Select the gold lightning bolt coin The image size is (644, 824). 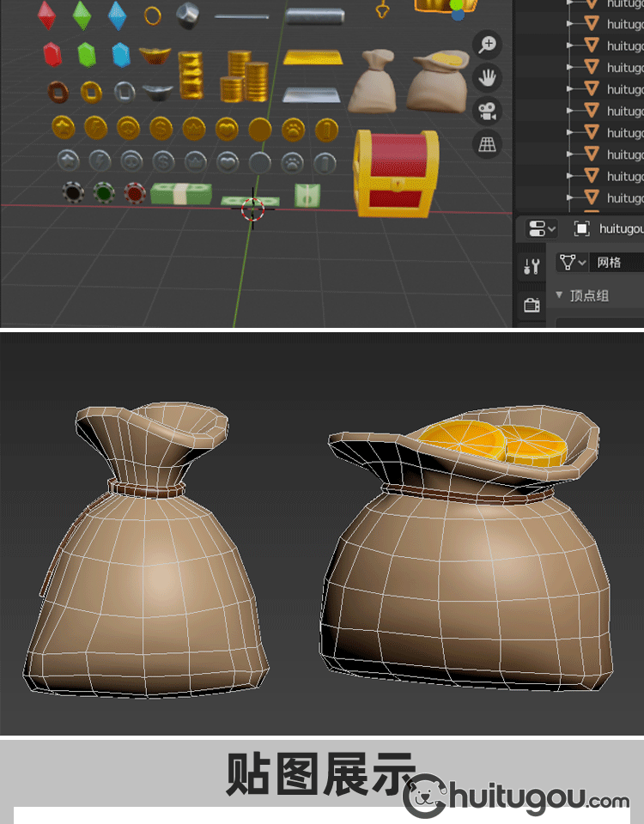(95, 128)
